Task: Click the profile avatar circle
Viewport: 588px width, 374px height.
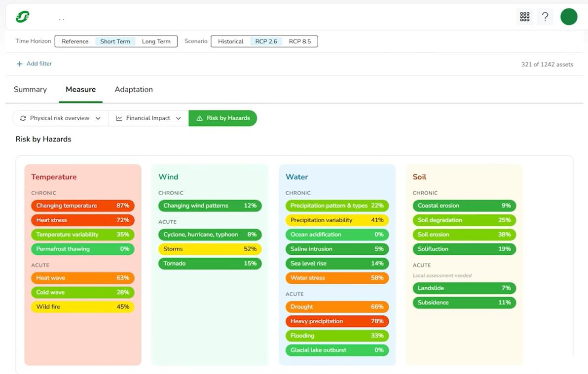Action: tap(568, 16)
